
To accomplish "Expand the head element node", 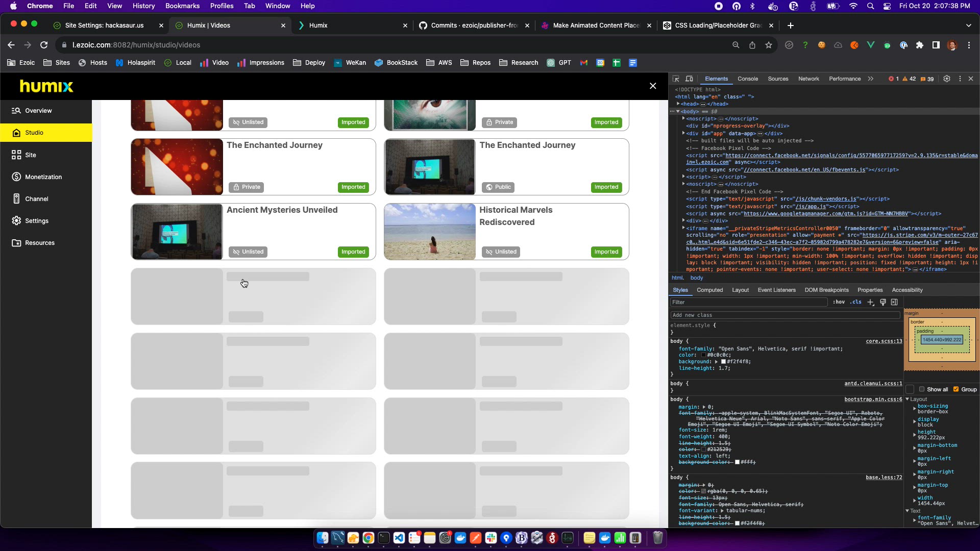I will [678, 104].
